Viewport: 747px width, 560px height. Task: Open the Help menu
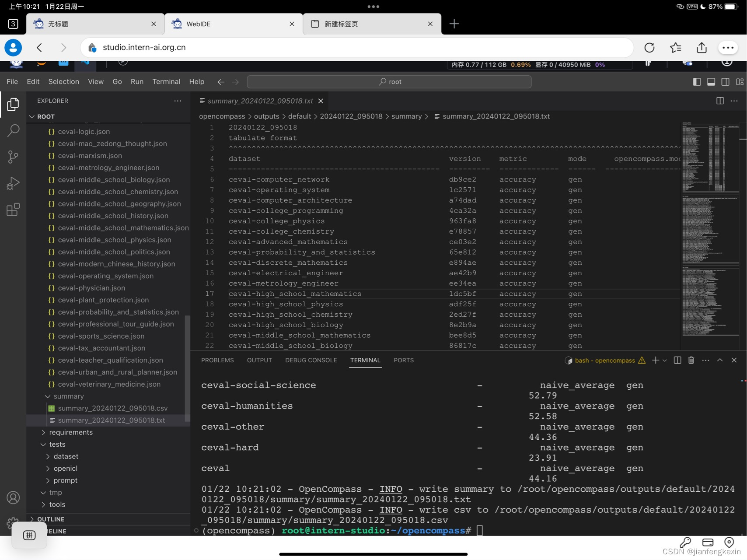[197, 82]
